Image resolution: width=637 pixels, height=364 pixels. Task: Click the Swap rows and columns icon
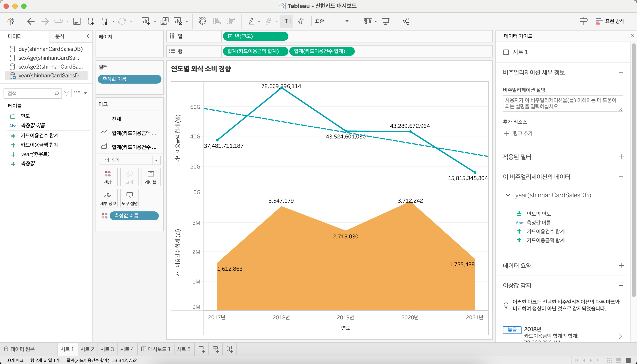pyautogui.click(x=202, y=21)
